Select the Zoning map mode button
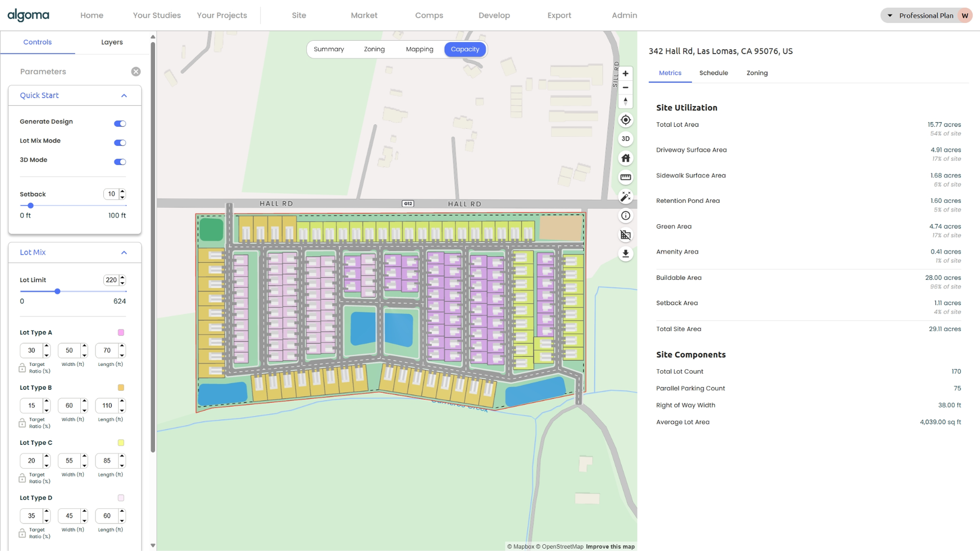This screenshot has height=551, width=980. coord(374,49)
